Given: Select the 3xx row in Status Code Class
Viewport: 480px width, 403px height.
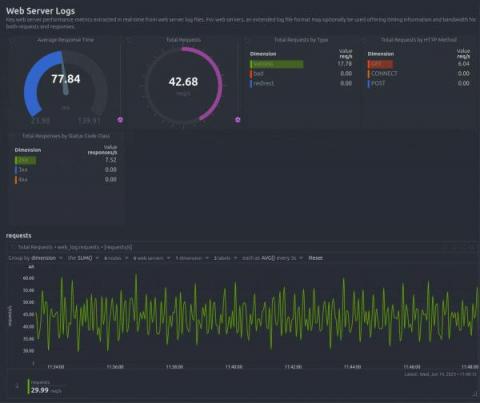Looking at the screenshot, I should [x=66, y=170].
